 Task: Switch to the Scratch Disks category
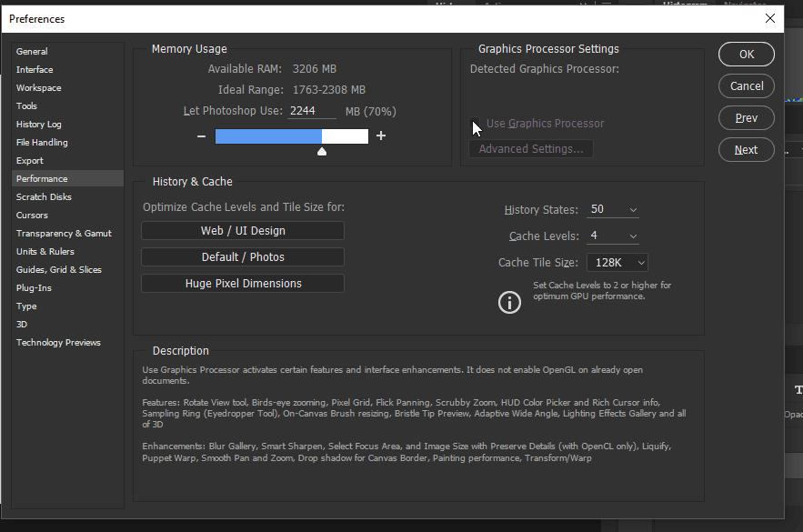click(44, 197)
